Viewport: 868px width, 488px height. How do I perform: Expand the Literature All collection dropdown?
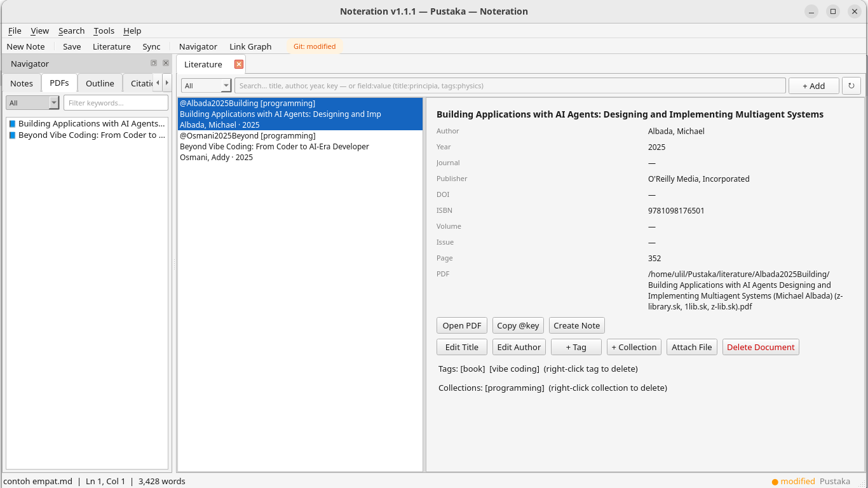[x=207, y=86]
